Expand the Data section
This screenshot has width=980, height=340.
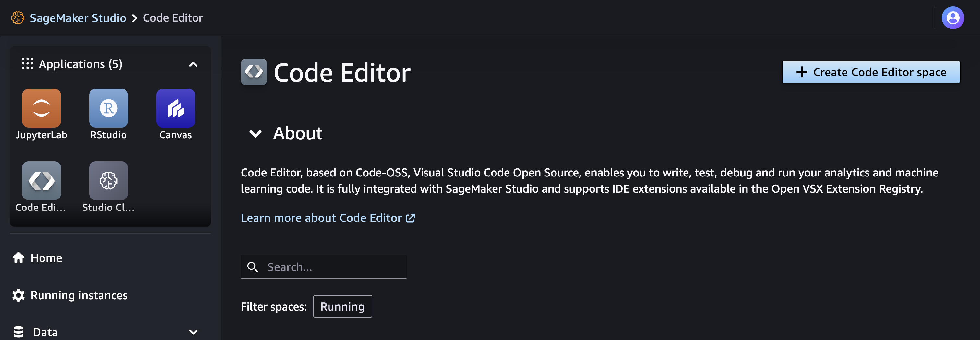pos(194,331)
